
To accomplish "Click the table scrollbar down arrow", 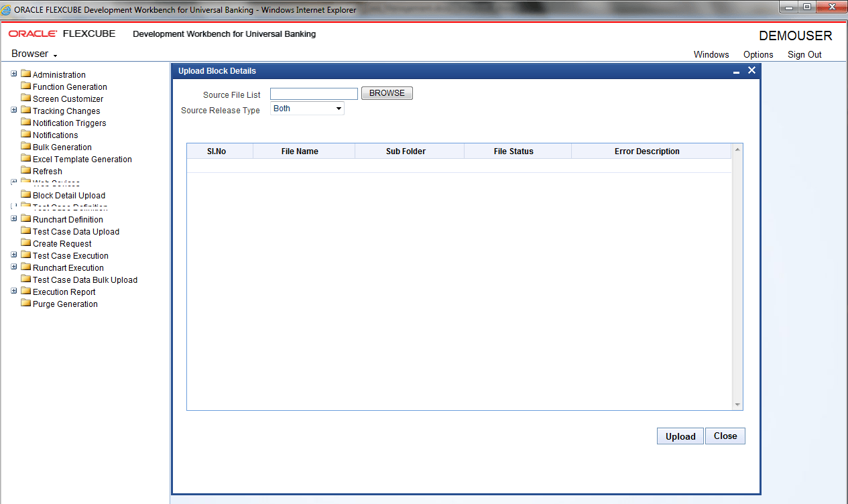I will click(x=737, y=405).
